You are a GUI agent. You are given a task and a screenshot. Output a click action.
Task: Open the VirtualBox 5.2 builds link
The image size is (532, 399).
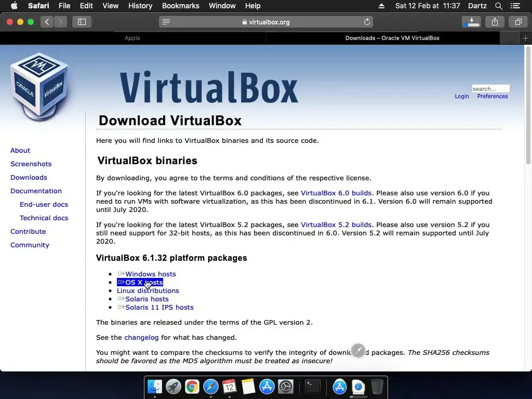point(336,225)
